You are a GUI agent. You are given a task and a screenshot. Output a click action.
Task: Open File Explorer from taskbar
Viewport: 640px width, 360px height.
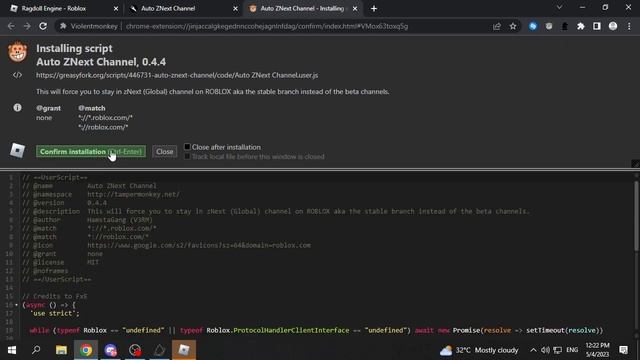pos(61,350)
